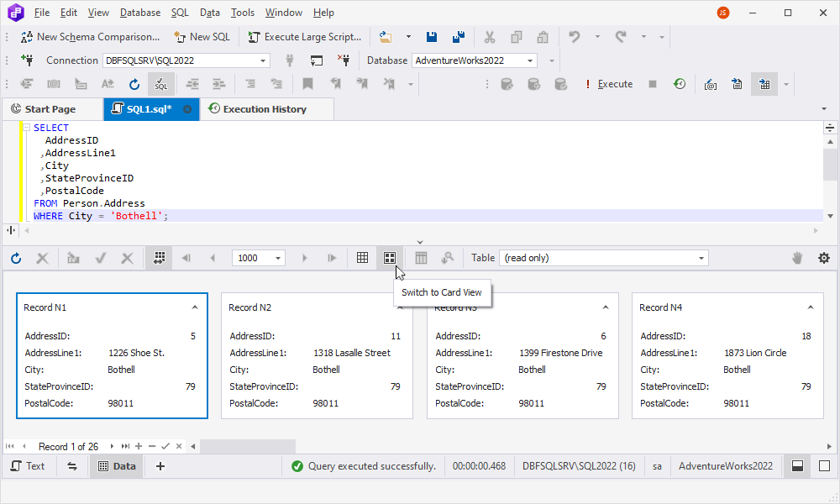840x504 pixels.
Task: Click the card view horizontal scrollbar thumb
Action: 248,446
